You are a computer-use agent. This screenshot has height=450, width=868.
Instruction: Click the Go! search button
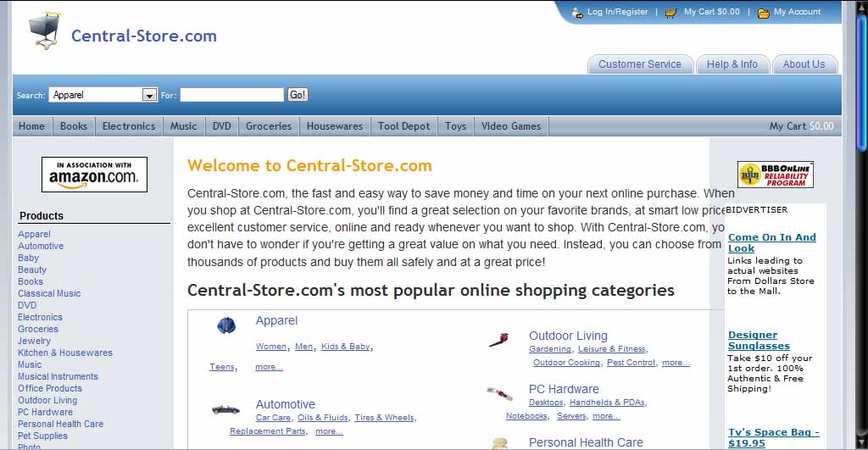click(298, 95)
